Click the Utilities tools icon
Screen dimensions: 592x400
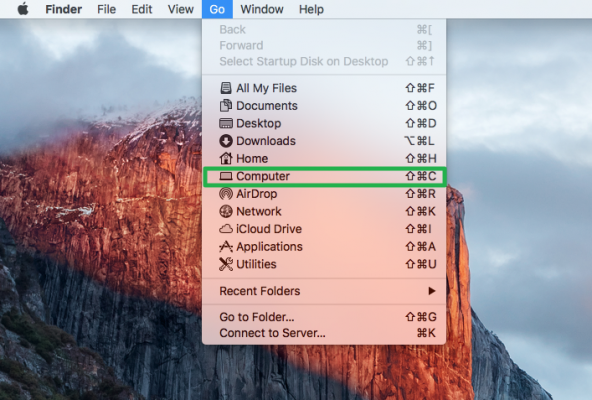226,264
